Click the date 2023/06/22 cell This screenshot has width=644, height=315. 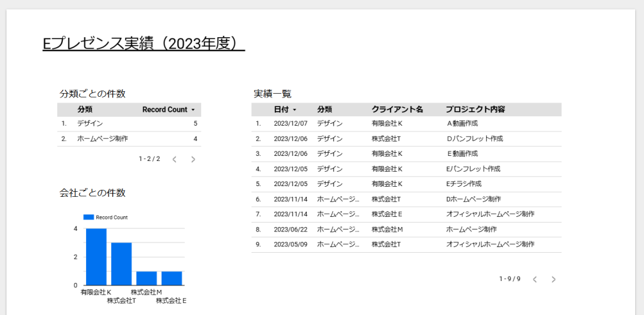click(x=291, y=229)
